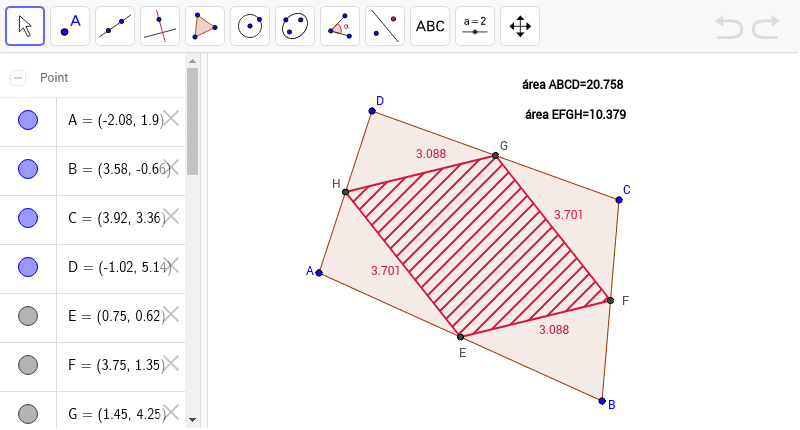Click the Undo arrow
The image size is (800, 430).
pyautogui.click(x=729, y=27)
